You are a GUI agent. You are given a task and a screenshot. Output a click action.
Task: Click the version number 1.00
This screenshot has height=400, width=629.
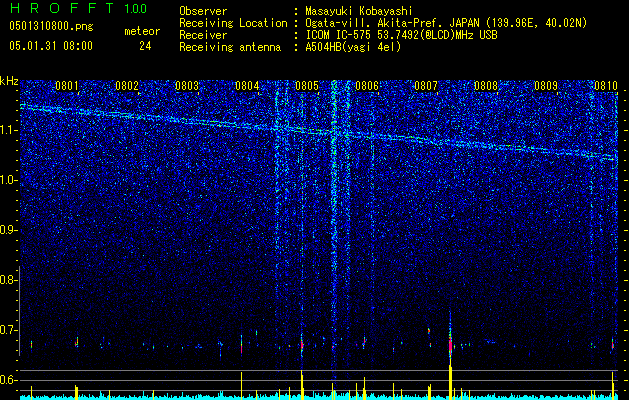[136, 8]
